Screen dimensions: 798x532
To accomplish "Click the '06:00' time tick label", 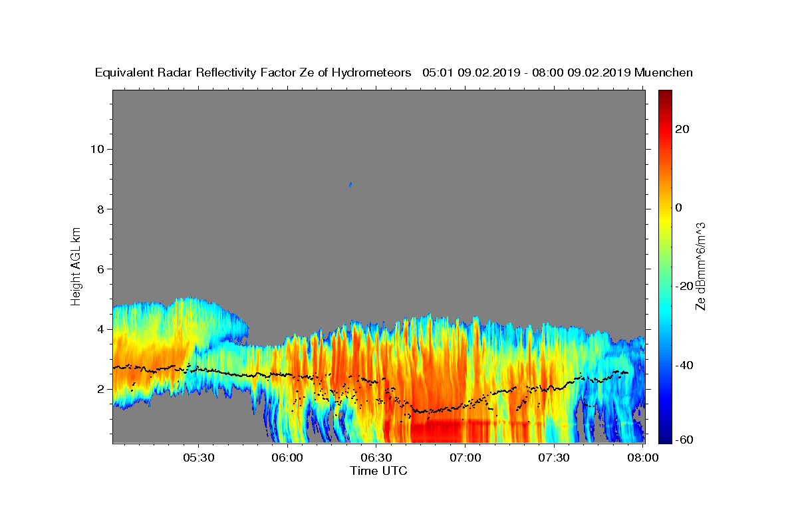I will [x=287, y=458].
